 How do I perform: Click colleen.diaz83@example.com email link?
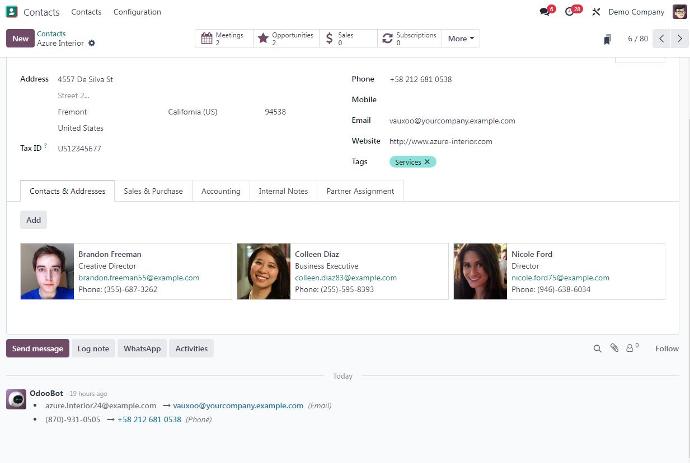[346, 278]
